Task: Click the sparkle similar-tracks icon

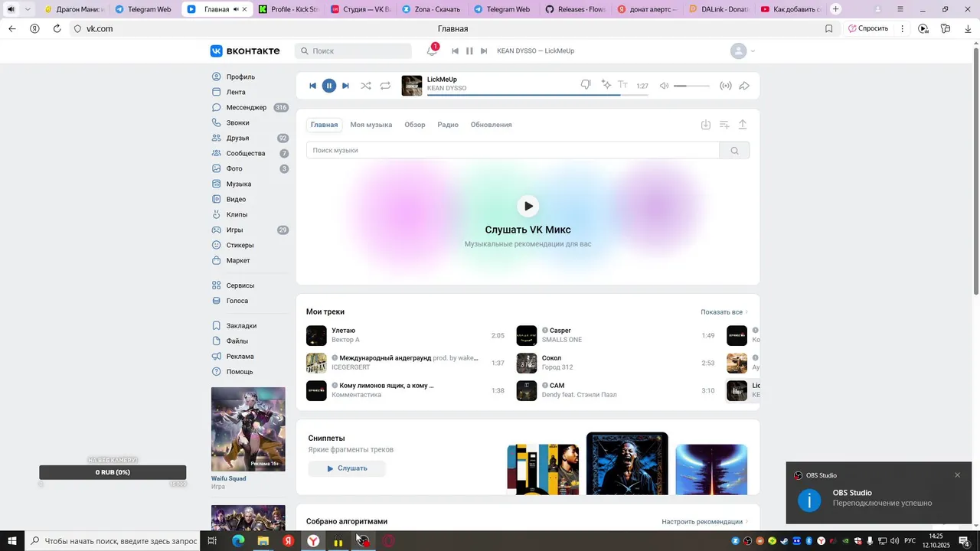Action: pyautogui.click(x=606, y=85)
